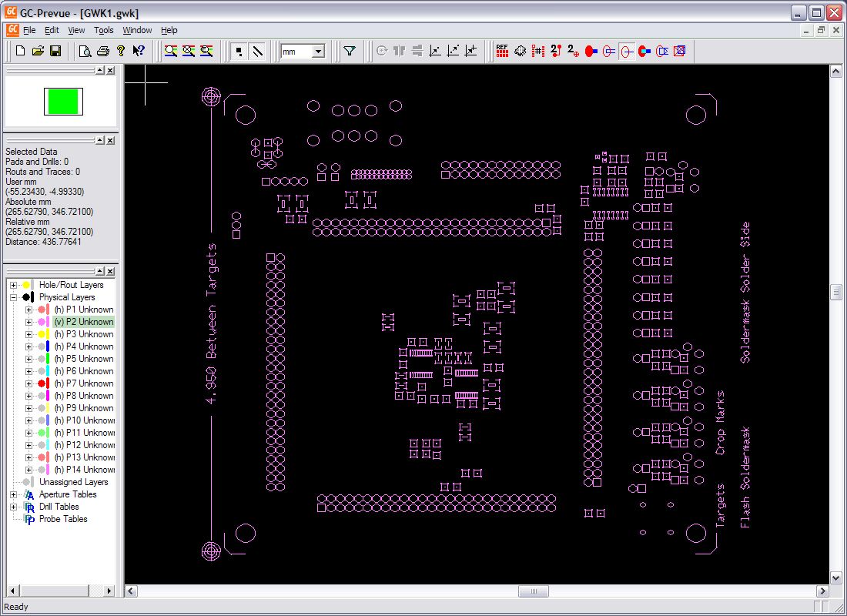Viewport: 847px width, 616px height.
Task: Open the mm units dropdown
Action: tap(318, 52)
